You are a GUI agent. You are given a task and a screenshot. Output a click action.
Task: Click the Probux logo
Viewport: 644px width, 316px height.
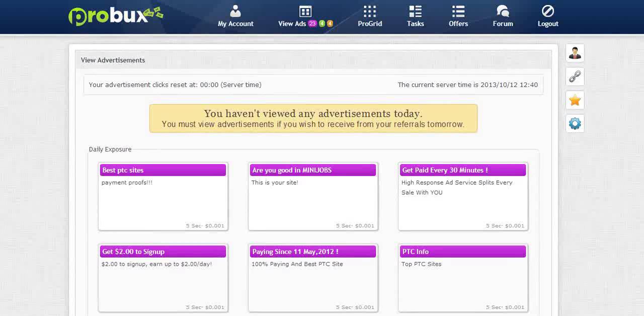(x=116, y=16)
